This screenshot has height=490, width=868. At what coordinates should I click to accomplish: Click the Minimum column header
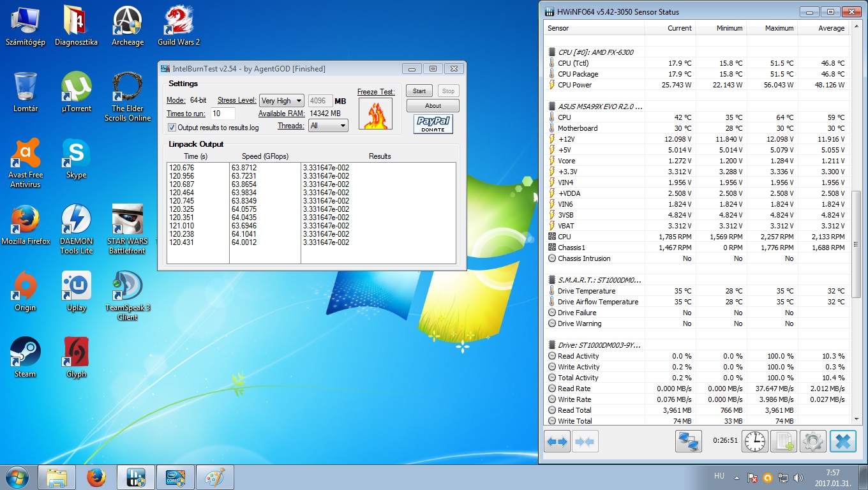pyautogui.click(x=721, y=28)
